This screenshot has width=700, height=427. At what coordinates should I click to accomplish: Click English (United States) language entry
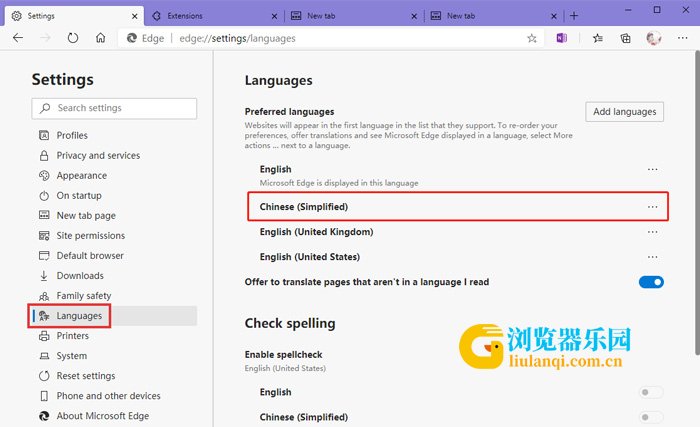click(x=309, y=257)
